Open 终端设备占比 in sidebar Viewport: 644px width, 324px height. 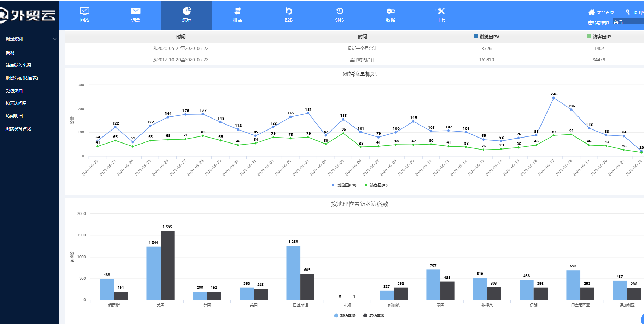[18, 129]
